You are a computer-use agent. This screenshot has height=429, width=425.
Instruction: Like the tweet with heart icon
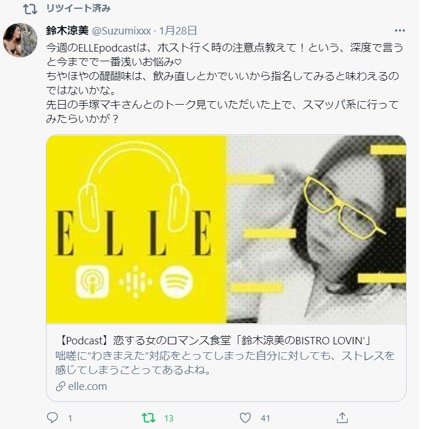pos(245,417)
